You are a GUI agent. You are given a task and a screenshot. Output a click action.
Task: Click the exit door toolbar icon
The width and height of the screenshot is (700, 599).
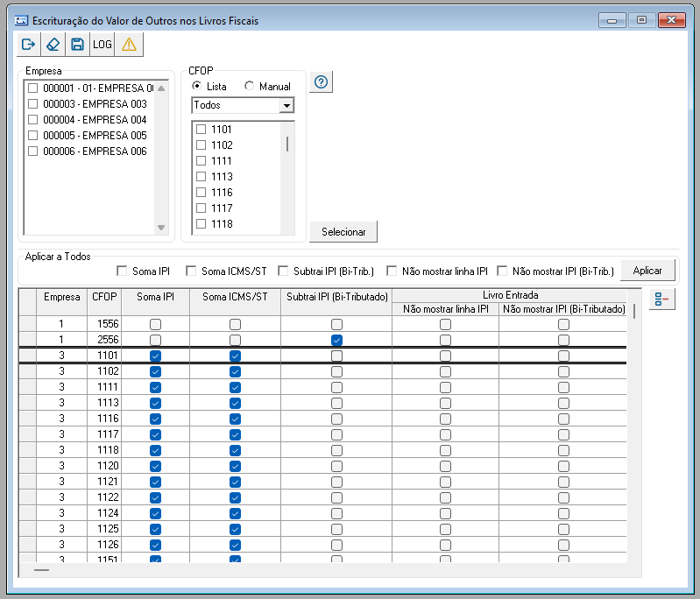pyautogui.click(x=28, y=44)
